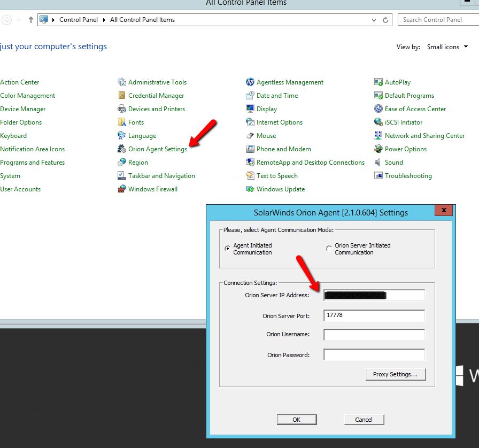Open RemoteApp and Desktop Connections icon
Screen dimensions: 479x448
click(x=250, y=163)
